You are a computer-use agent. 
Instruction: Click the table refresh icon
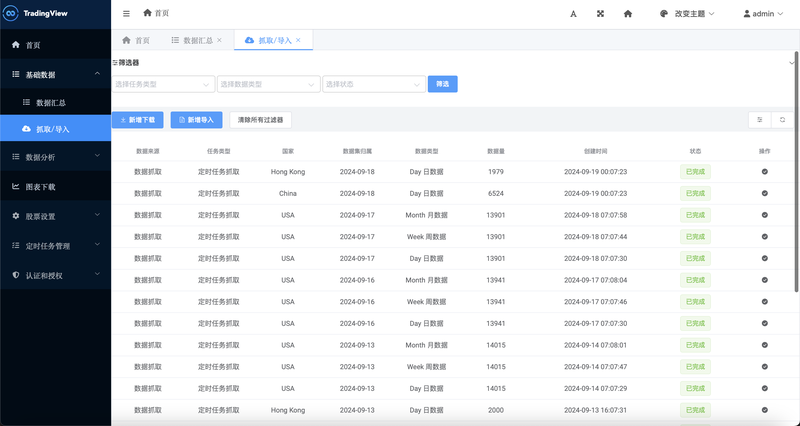pyautogui.click(x=782, y=120)
